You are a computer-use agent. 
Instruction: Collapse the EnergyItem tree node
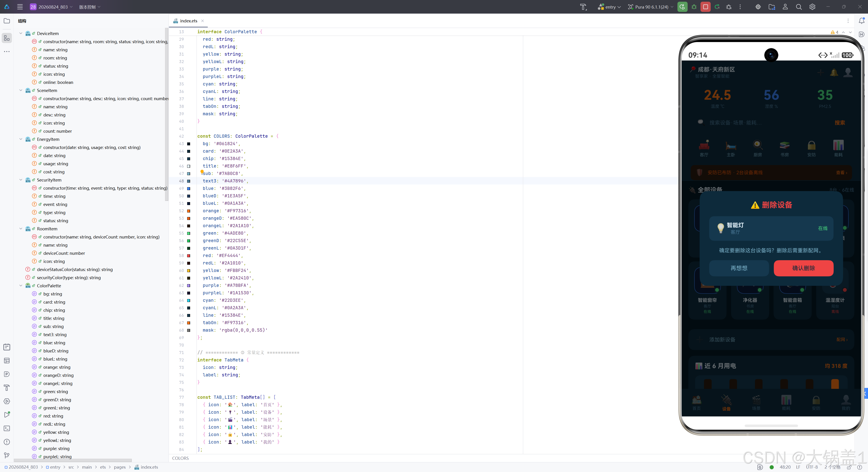pos(21,139)
